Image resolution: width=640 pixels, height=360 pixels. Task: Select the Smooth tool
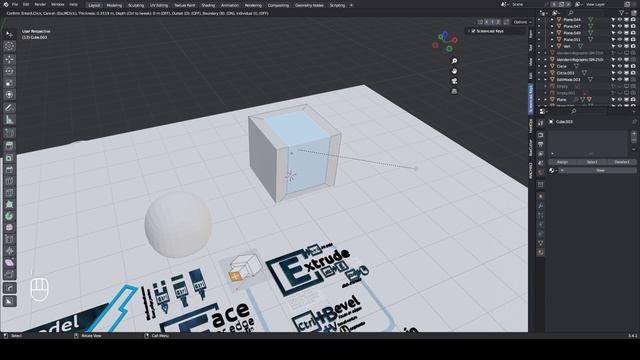tap(9, 228)
